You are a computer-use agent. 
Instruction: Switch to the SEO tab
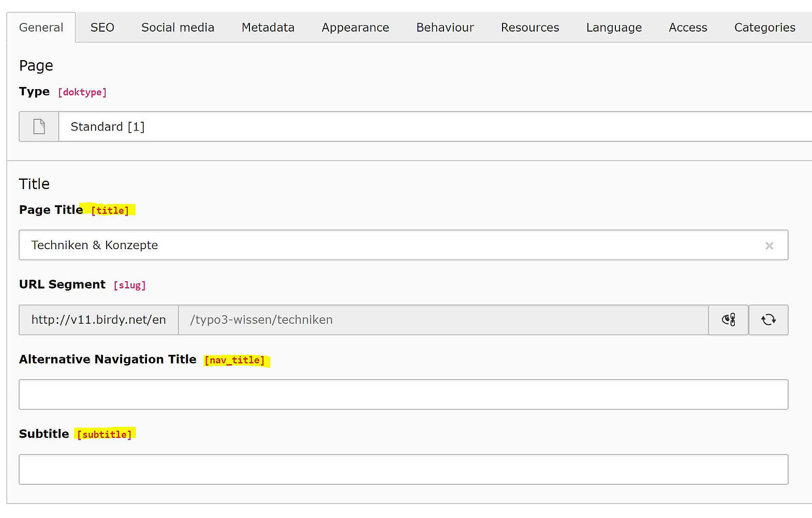(102, 27)
